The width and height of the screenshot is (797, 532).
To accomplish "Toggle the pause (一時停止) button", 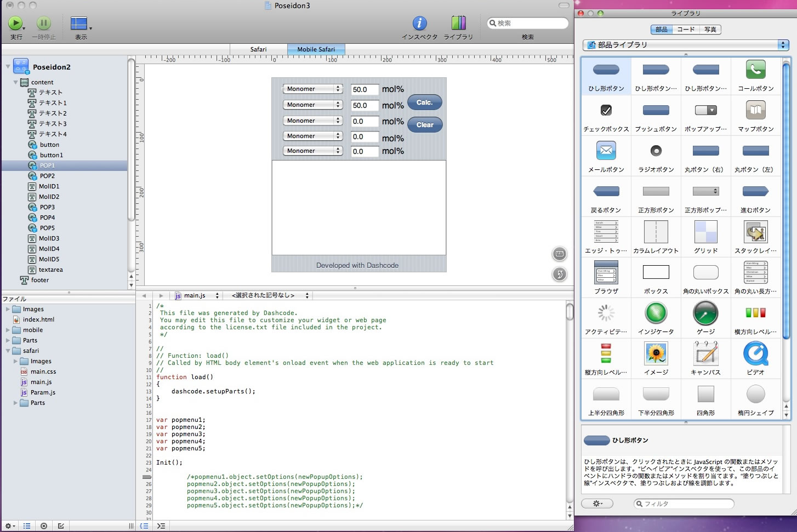I will (x=44, y=23).
